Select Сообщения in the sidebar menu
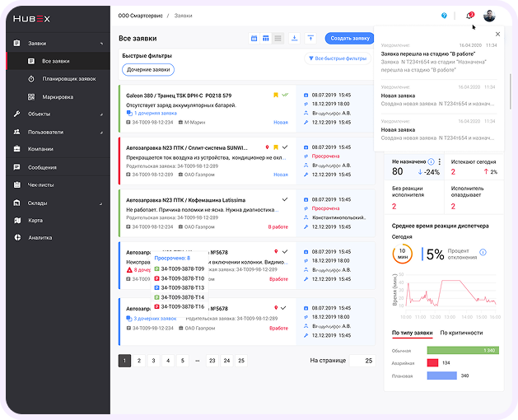 click(x=42, y=167)
